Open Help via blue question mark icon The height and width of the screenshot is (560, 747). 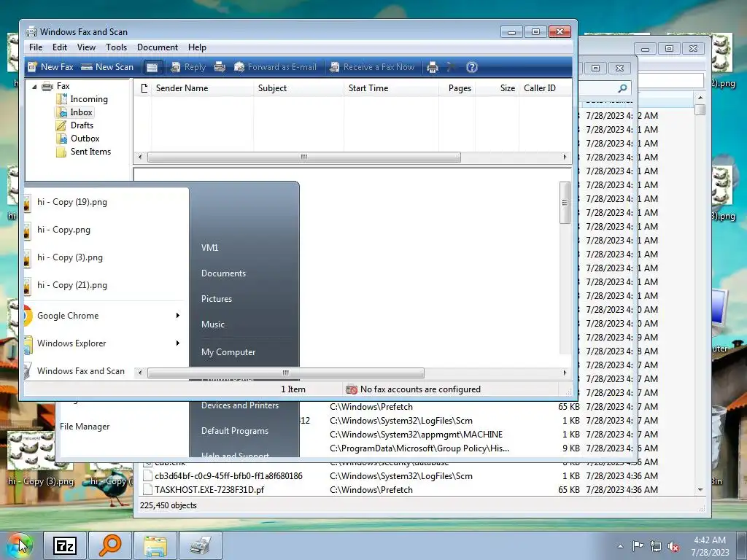click(472, 67)
